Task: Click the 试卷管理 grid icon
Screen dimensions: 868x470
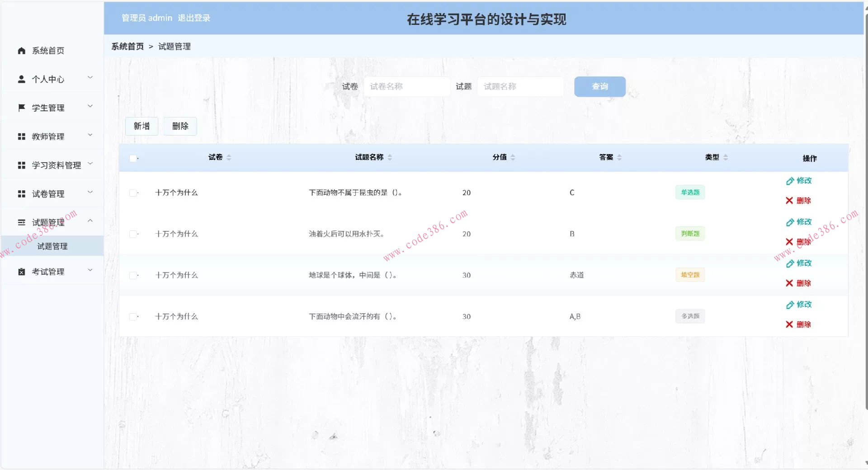Action: 21,193
